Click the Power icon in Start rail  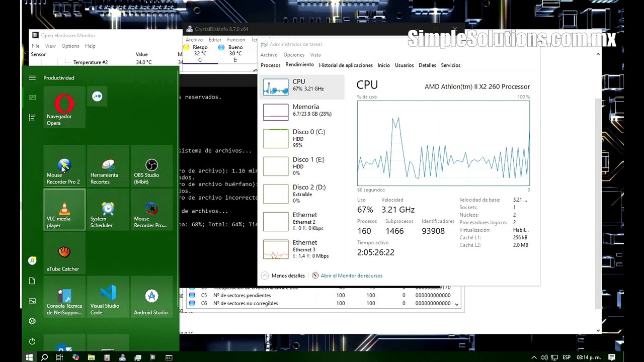click(x=32, y=341)
